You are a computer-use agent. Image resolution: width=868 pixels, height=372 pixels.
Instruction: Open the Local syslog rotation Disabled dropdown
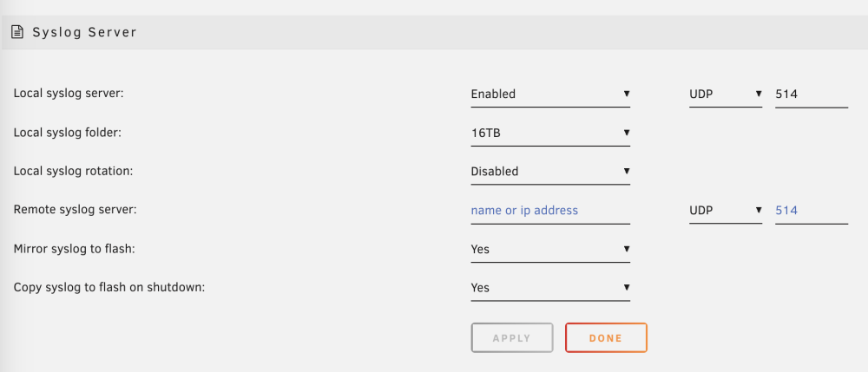tap(550, 172)
